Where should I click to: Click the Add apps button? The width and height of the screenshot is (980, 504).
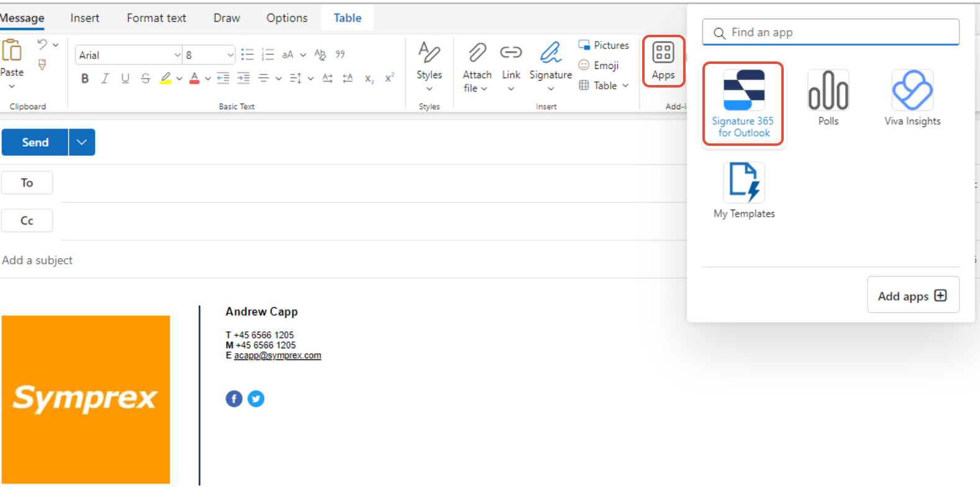913,295
